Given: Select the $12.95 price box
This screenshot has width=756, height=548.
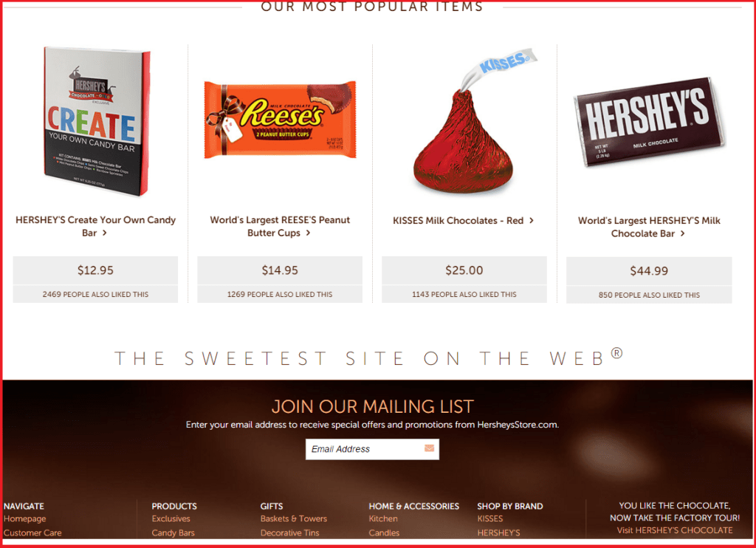Looking at the screenshot, I should (x=95, y=270).
